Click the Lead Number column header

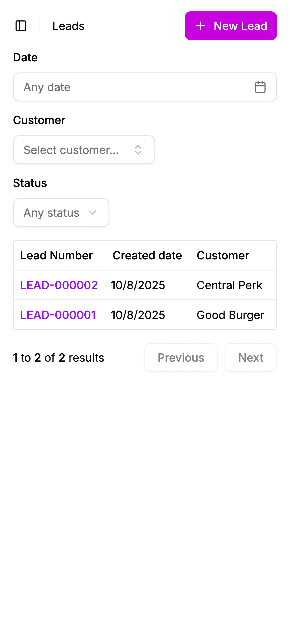coord(57,255)
